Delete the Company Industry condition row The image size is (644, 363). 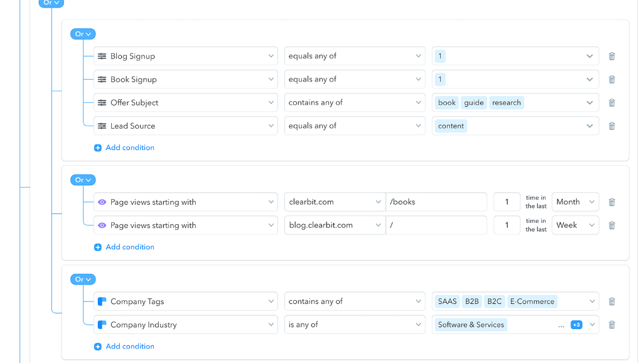(611, 325)
